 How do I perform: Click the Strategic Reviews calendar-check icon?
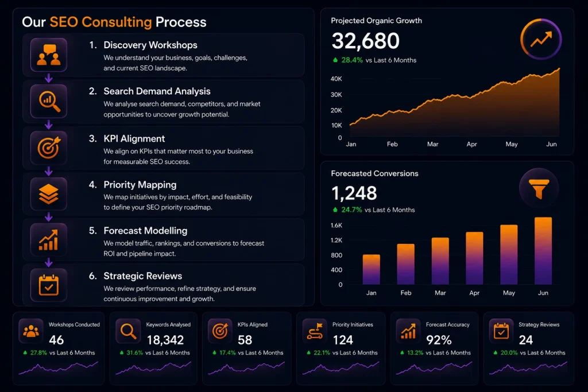[49, 285]
